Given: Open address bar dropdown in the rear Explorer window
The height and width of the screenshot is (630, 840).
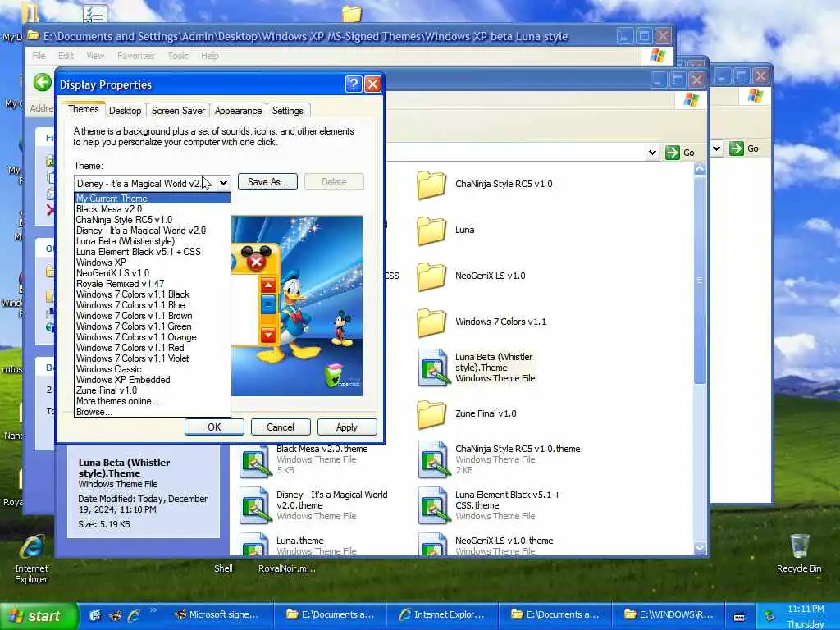Looking at the screenshot, I should (x=717, y=148).
